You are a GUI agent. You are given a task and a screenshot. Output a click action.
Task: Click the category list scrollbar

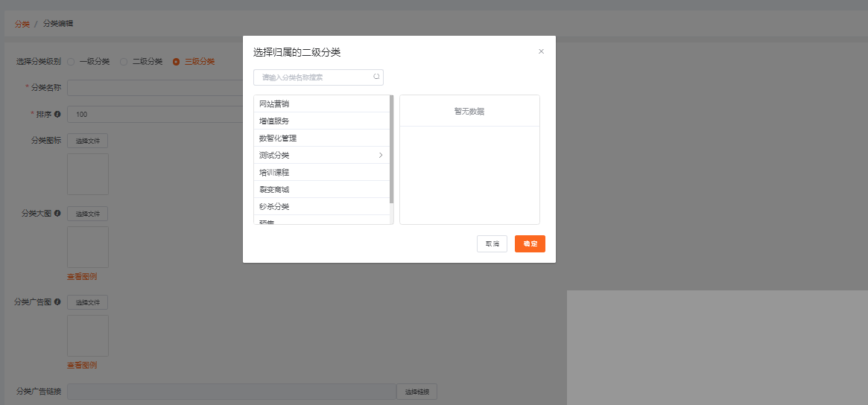(x=391, y=149)
